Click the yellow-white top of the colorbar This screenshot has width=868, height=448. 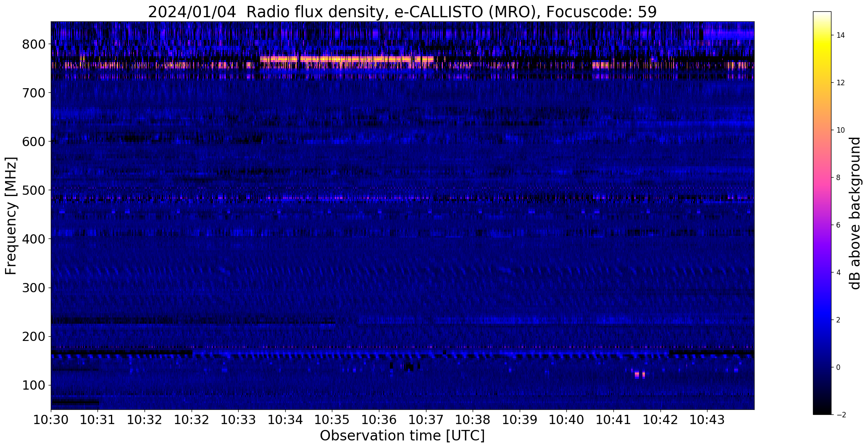(x=822, y=21)
